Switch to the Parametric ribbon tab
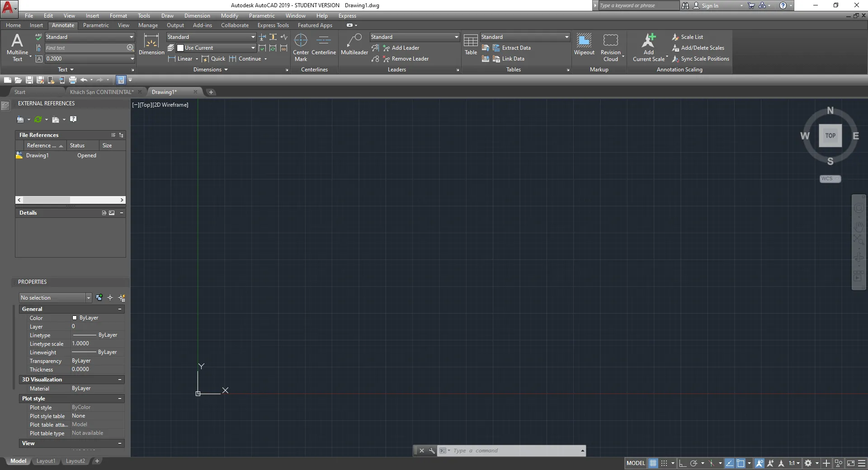The height and width of the screenshot is (470, 868). (x=96, y=25)
